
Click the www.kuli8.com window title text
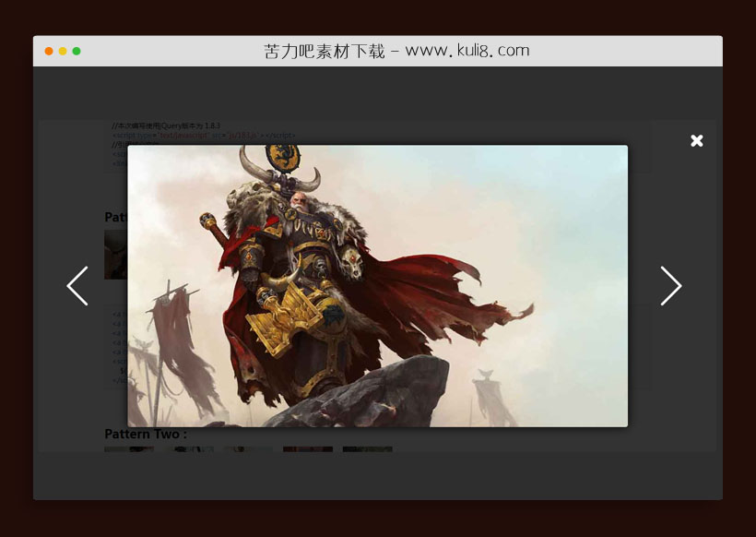pyautogui.click(x=396, y=51)
